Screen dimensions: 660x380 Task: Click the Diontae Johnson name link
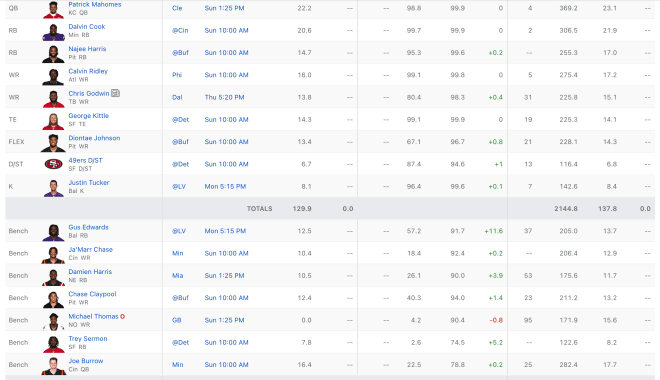pyautogui.click(x=94, y=138)
